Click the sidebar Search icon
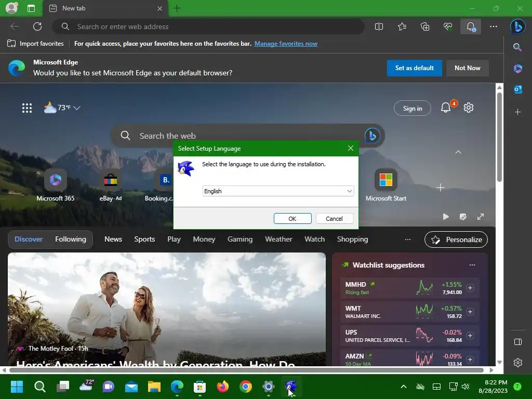Viewport: 532px width, 399px height. click(x=517, y=47)
